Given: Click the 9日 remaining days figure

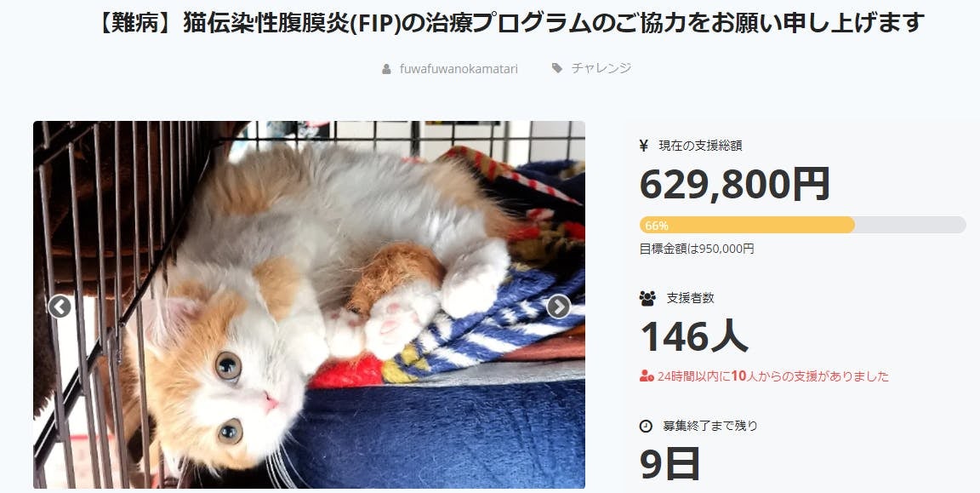Looking at the screenshot, I should pyautogui.click(x=669, y=463).
